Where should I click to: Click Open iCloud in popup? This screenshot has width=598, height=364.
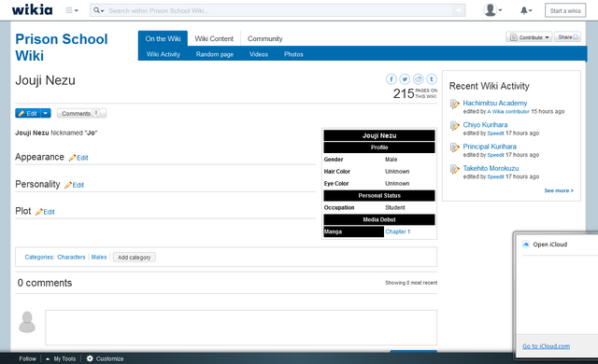coord(549,245)
